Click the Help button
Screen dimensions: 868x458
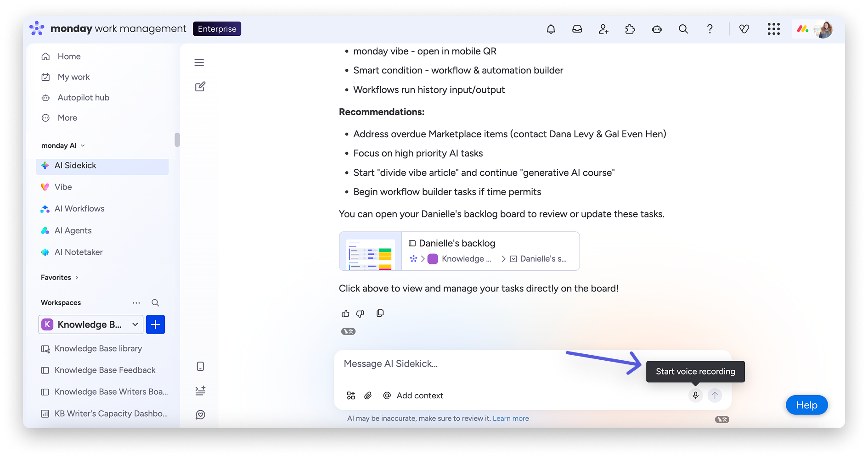click(806, 405)
